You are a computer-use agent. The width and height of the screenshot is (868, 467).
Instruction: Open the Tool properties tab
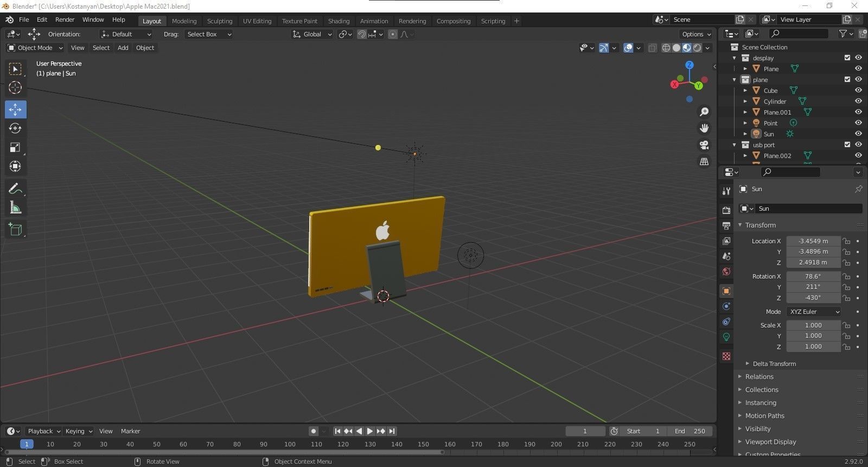point(726,191)
